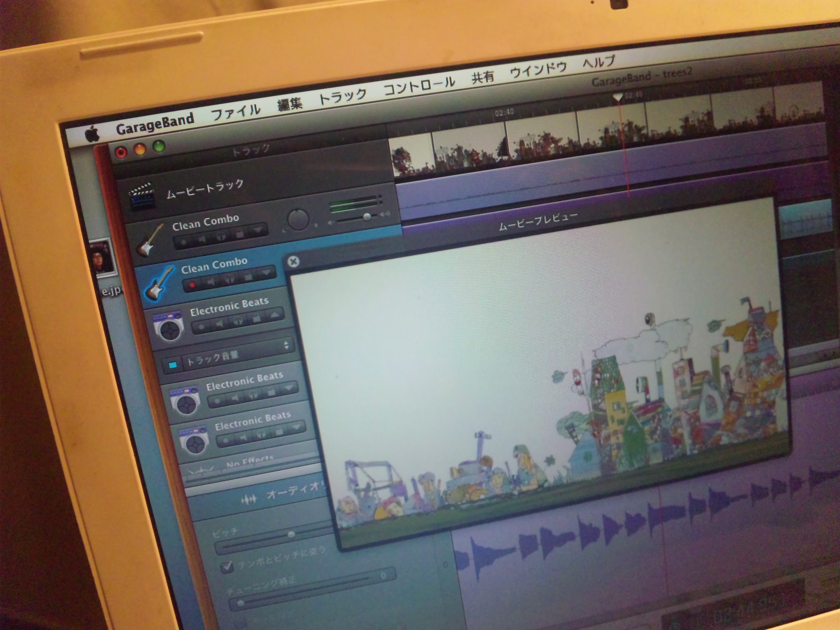Show automation for the highlighted Clean Combo track
This screenshot has width=840, height=630.
[267, 272]
